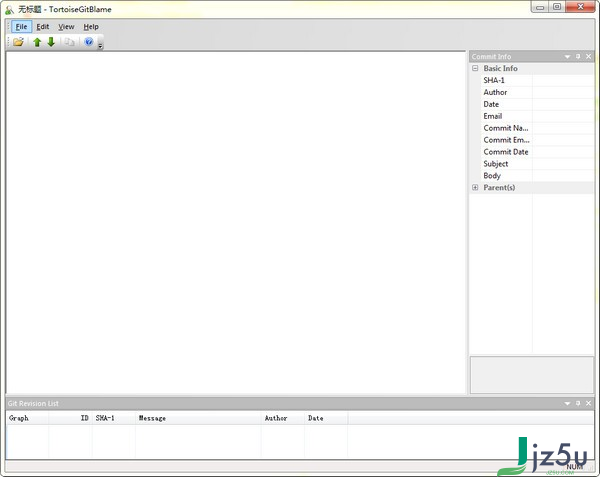Click the blue Help toolbar icon
Screen dimensions: 600x477
[88, 42]
